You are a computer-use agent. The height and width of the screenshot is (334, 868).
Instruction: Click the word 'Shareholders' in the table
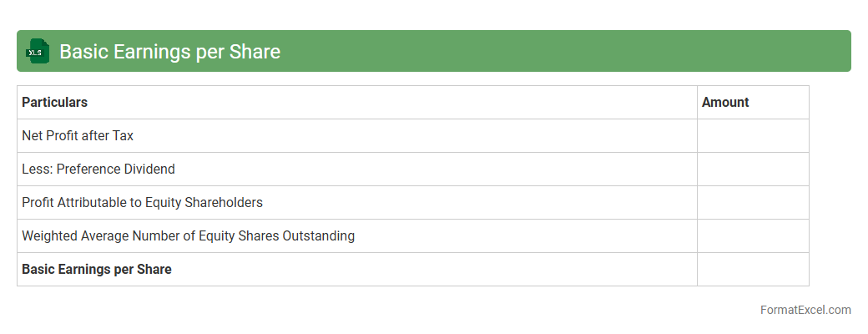224,203
